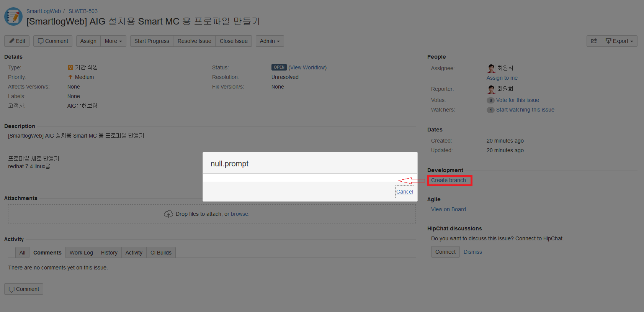
Task: Cancel the null.prompt dialog
Action: point(405,192)
